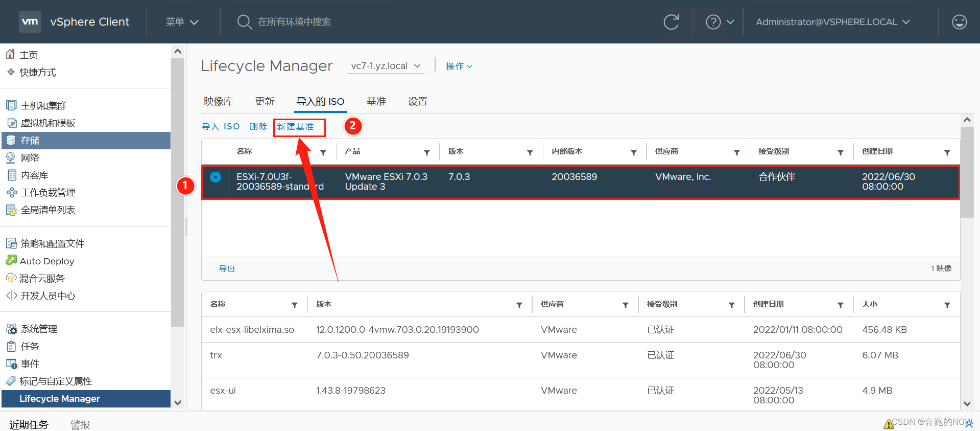980x431 pixels.
Task: Click the 合作伙伴 acceptance level cell
Action: coord(777,177)
